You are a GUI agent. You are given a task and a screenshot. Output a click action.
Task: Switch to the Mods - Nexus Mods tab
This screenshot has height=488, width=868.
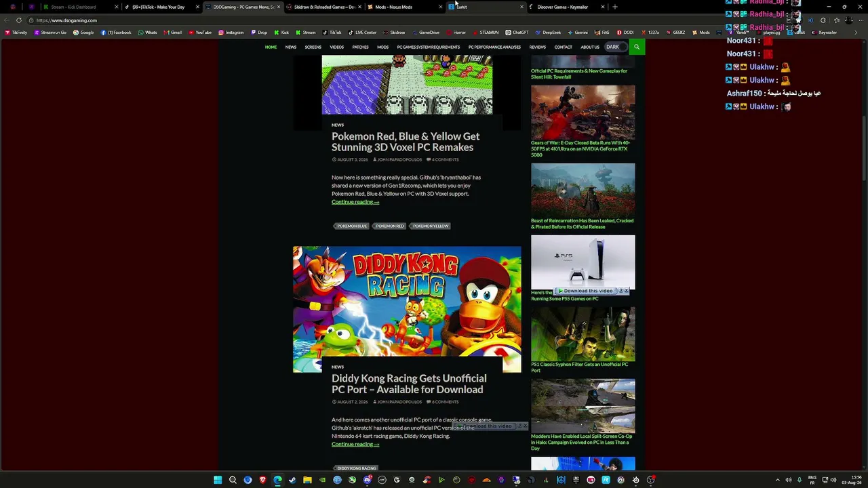click(x=405, y=7)
